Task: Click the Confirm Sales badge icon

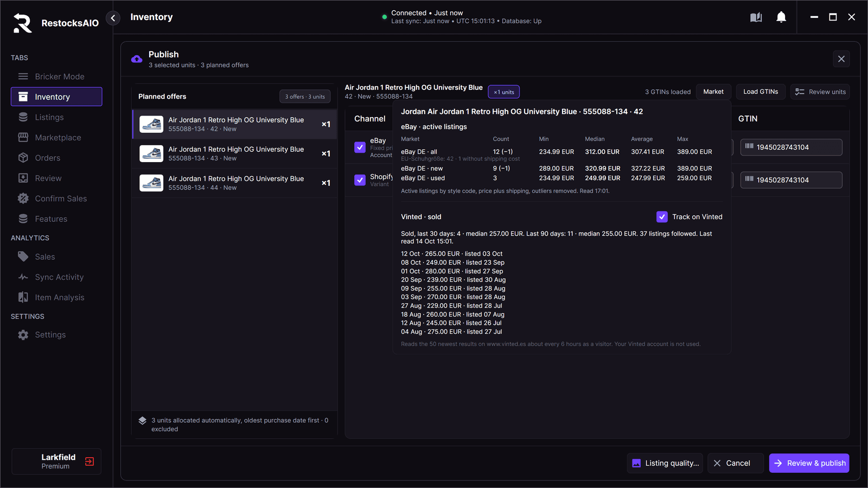Action: [23, 198]
